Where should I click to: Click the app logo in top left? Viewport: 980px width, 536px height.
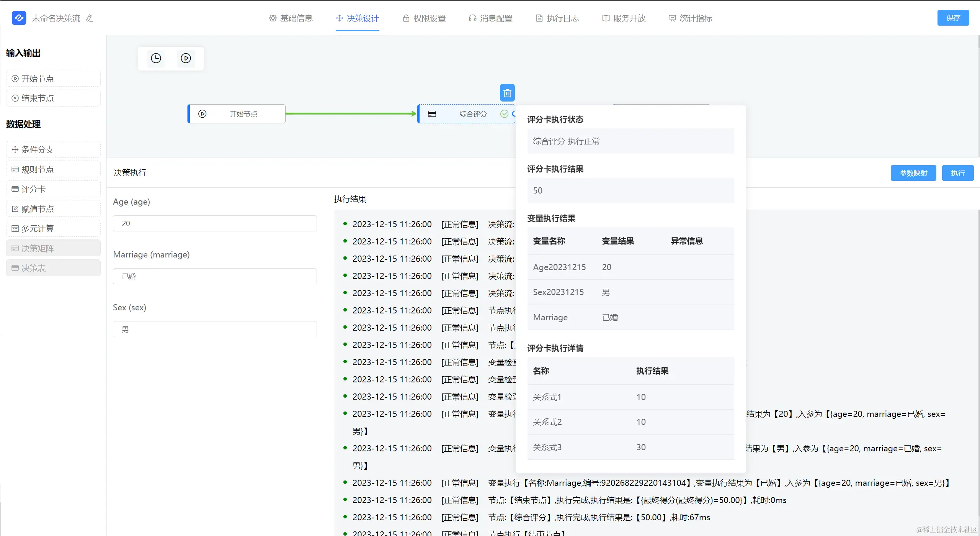pos(19,18)
